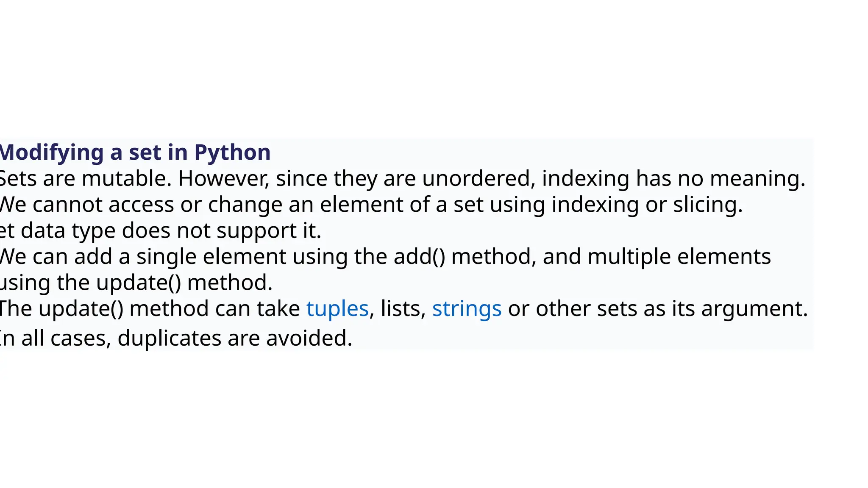Open the blue 'tuples' hyperlink
The height and width of the screenshot is (488, 868).
click(337, 308)
